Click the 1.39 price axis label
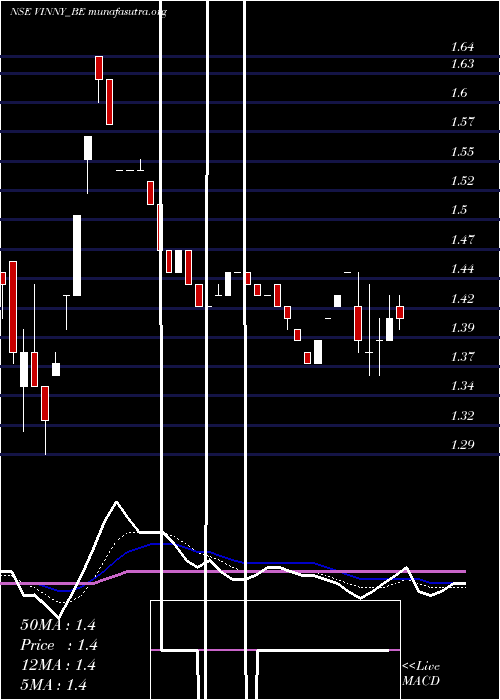Viewport: 500px width, 700px height. (x=462, y=328)
